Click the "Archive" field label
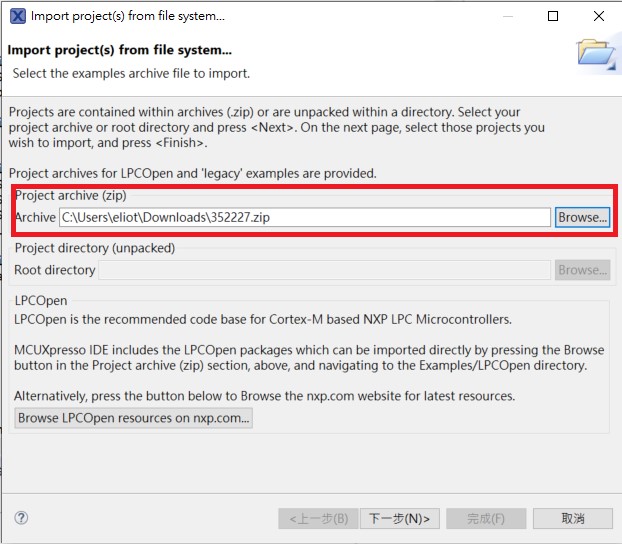 click(x=35, y=217)
